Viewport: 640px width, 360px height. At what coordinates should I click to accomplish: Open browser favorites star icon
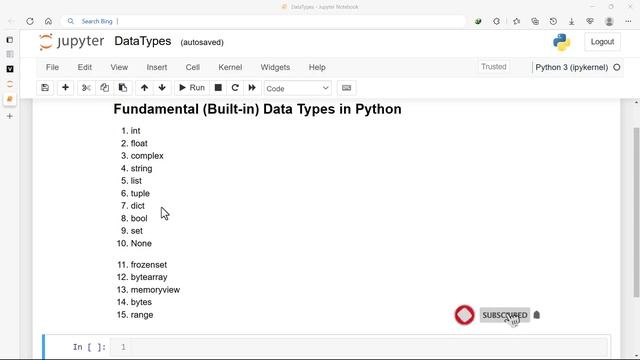516,21
